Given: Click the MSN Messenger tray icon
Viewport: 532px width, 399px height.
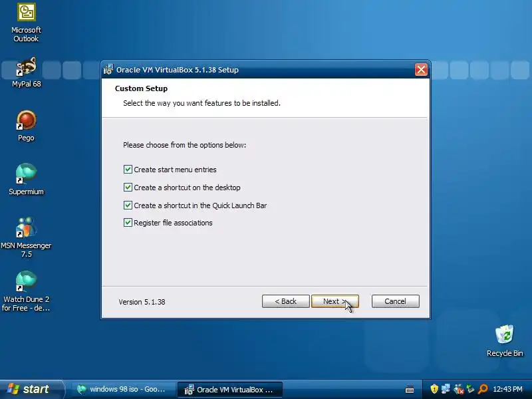Looking at the screenshot, I should (x=458, y=389).
